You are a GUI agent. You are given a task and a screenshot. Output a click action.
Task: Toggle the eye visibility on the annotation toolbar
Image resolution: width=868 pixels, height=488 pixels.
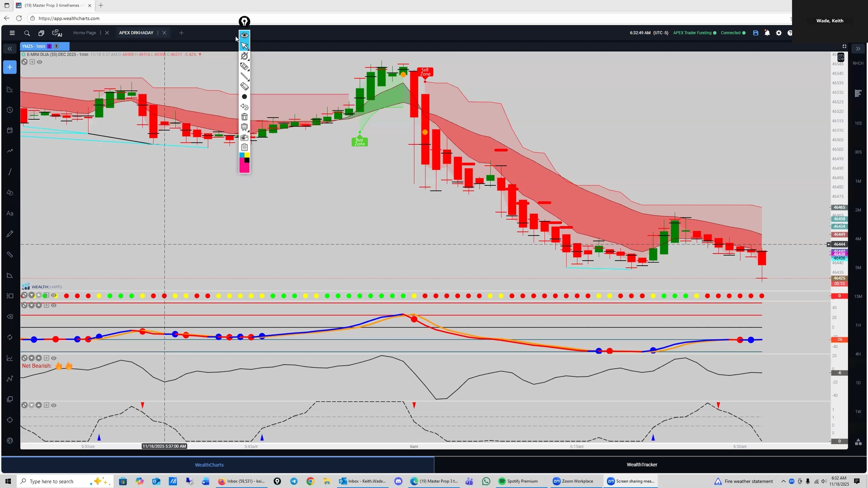point(245,35)
